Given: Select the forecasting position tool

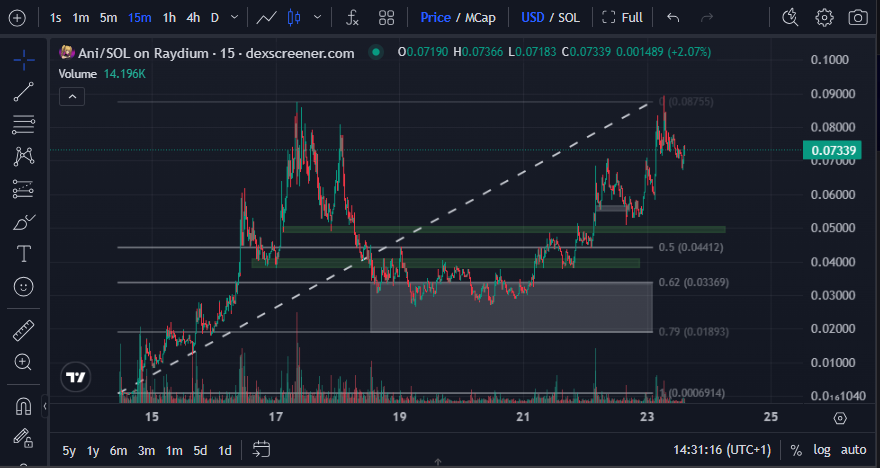Looking at the screenshot, I should point(24,189).
